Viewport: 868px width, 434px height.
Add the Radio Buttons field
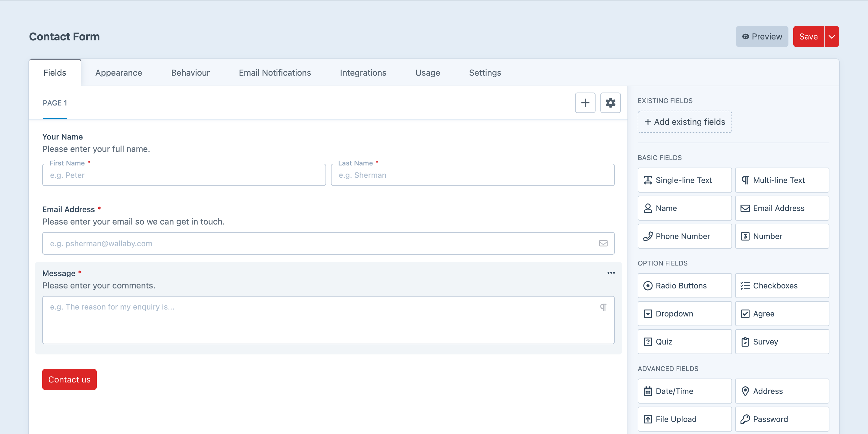[x=684, y=286]
